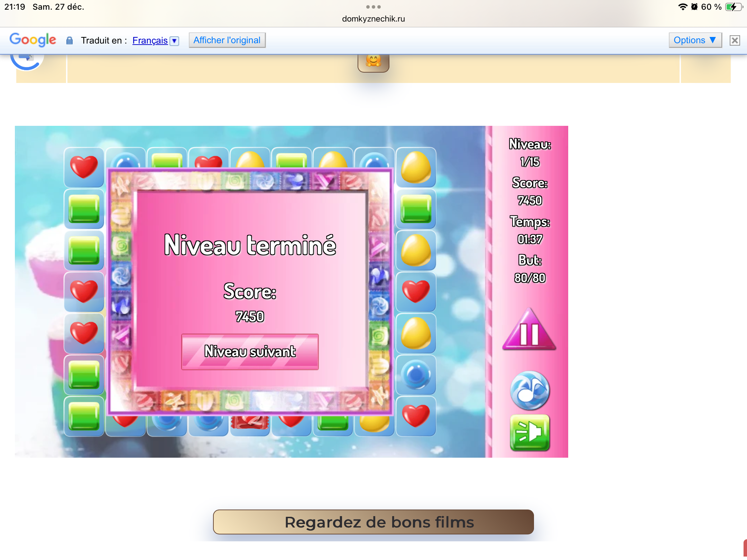Expand the Options dropdown menu

695,40
